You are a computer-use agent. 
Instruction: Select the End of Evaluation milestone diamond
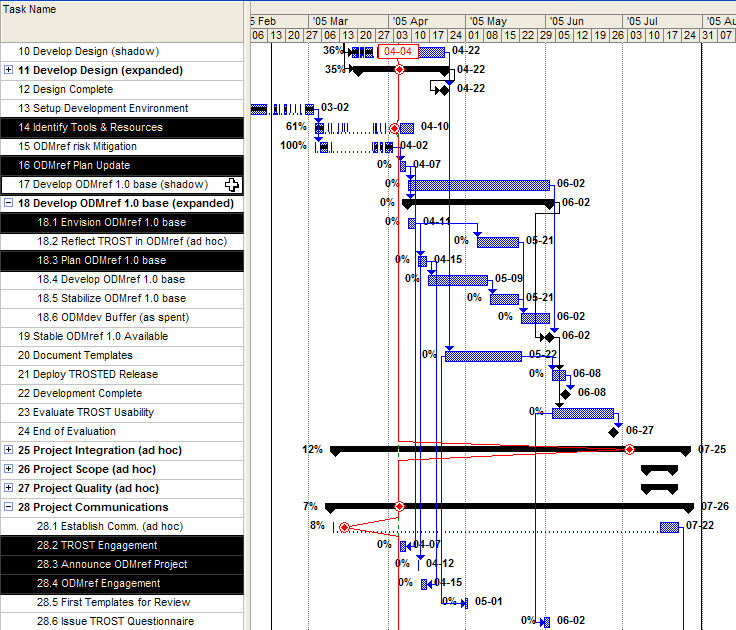click(x=614, y=432)
